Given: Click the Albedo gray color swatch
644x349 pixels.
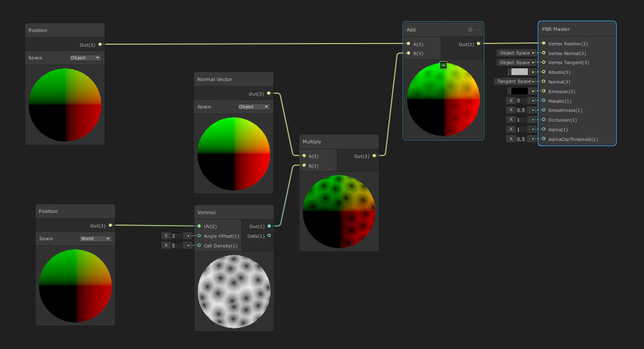Looking at the screenshot, I should point(519,72).
